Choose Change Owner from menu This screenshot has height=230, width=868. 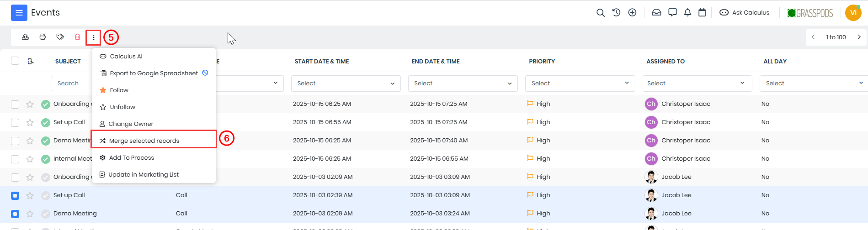pos(131,124)
